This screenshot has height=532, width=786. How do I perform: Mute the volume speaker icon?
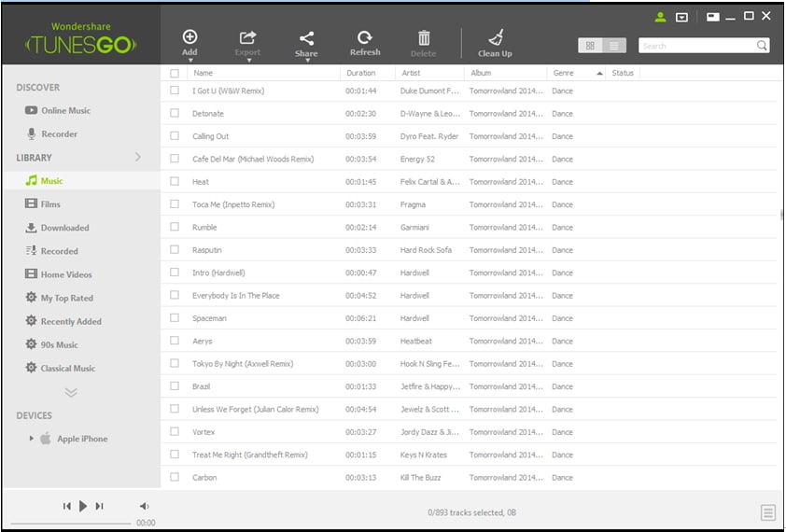tap(144, 506)
